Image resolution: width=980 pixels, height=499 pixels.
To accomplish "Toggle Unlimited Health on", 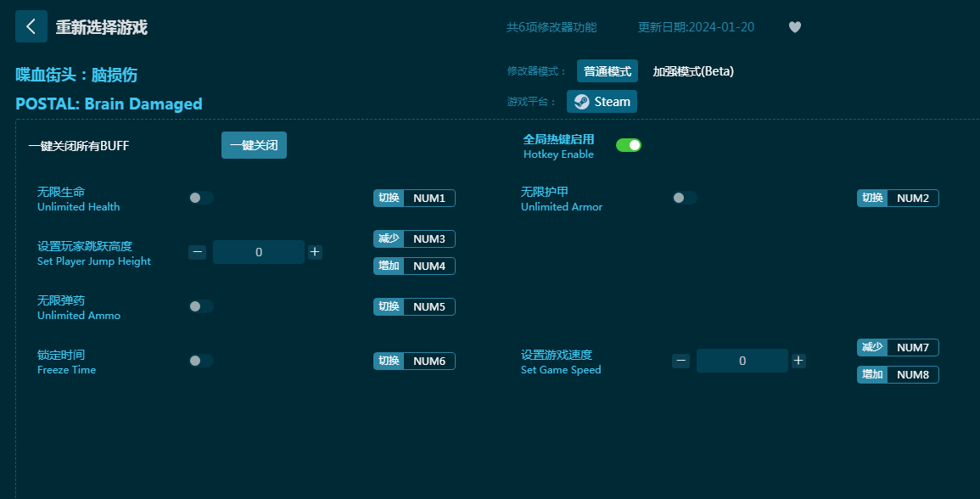I will coord(201,198).
